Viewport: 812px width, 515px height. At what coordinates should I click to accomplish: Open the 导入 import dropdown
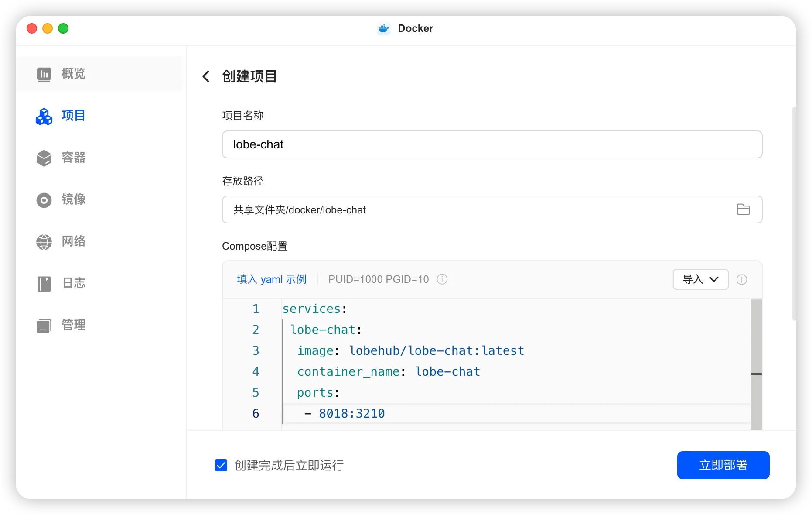(x=700, y=279)
